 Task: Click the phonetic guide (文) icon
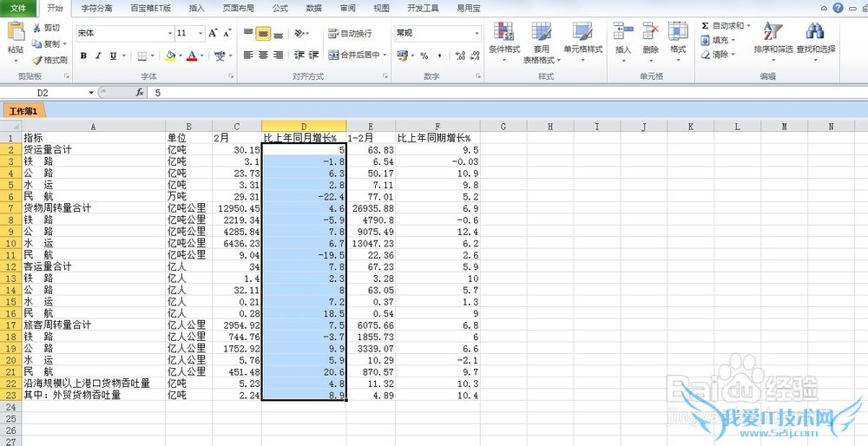[x=220, y=56]
